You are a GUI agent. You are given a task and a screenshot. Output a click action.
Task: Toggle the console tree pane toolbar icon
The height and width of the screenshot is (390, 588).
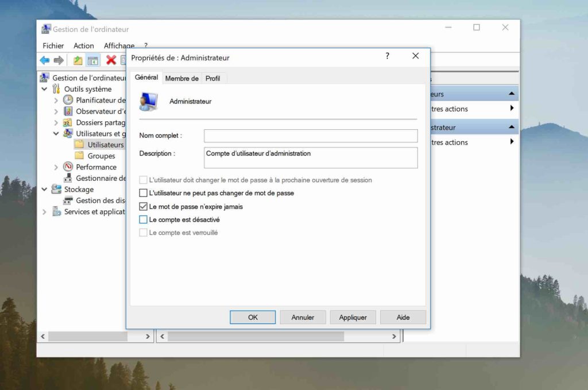[94, 60]
